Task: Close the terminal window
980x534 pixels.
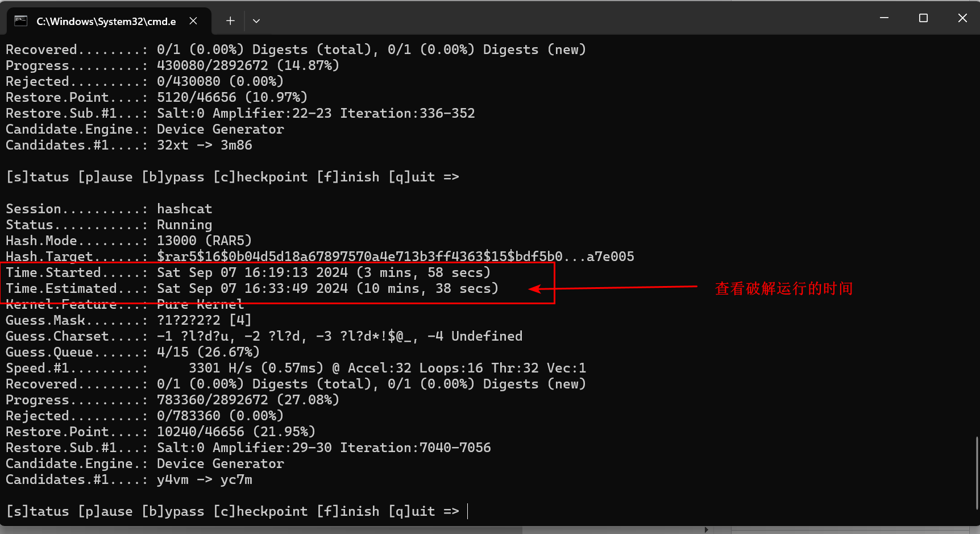Action: tap(962, 18)
